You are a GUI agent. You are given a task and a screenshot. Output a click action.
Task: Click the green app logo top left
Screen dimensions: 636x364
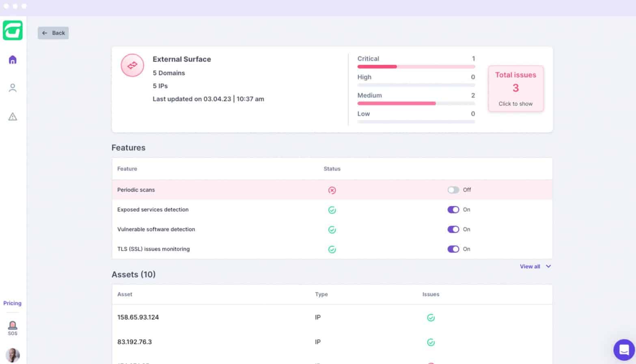click(13, 30)
